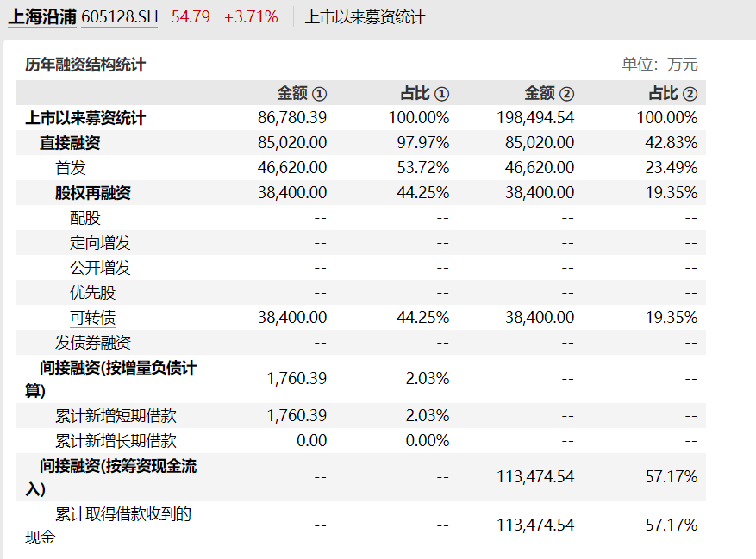Click 1,760.39 in 累计新增短期借款 row
This screenshot has width=756, height=559.
click(297, 415)
